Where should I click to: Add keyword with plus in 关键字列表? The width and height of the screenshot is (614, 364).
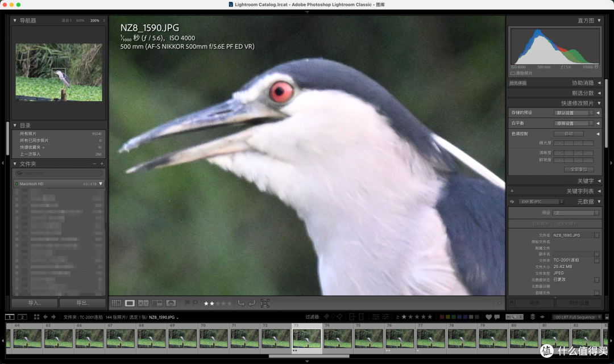click(x=512, y=191)
